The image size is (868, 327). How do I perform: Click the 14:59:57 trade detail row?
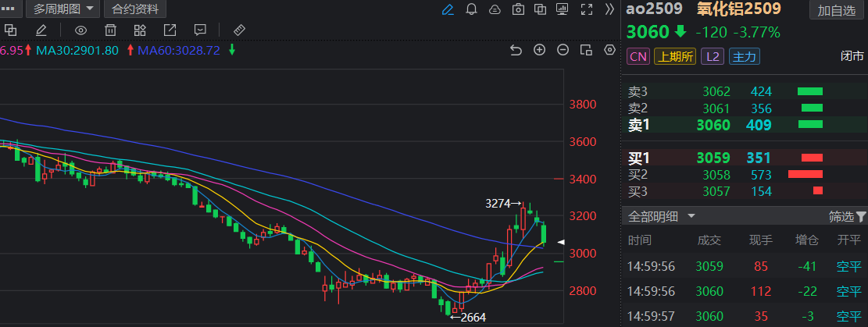(x=745, y=317)
